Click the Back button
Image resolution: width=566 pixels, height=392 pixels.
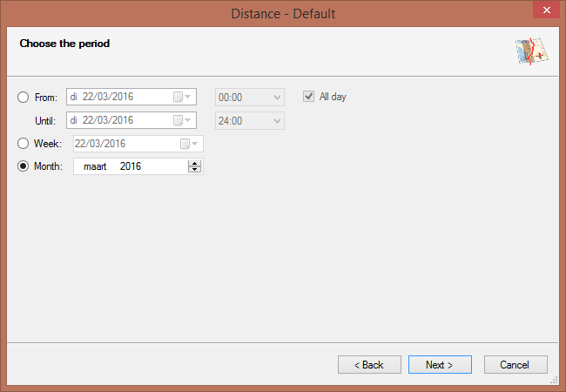coord(369,365)
